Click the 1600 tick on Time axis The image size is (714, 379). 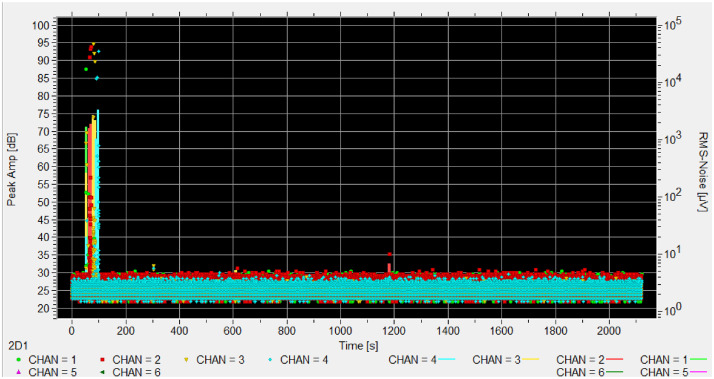pos(501,331)
